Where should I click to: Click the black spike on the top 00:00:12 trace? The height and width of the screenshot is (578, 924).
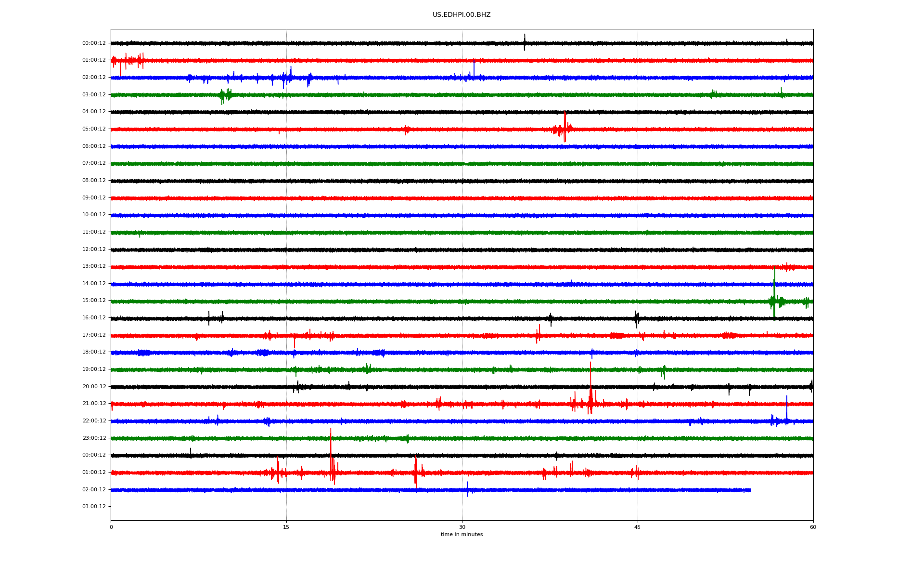[525, 42]
